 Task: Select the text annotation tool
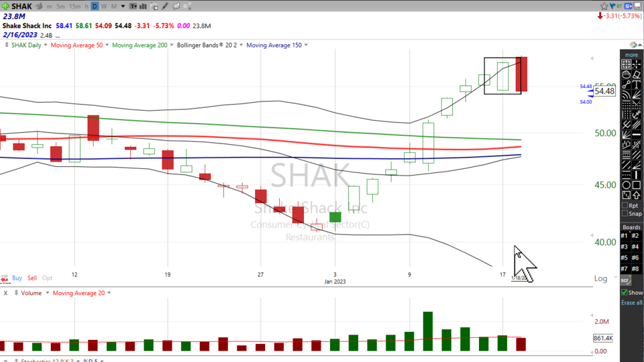637,84
